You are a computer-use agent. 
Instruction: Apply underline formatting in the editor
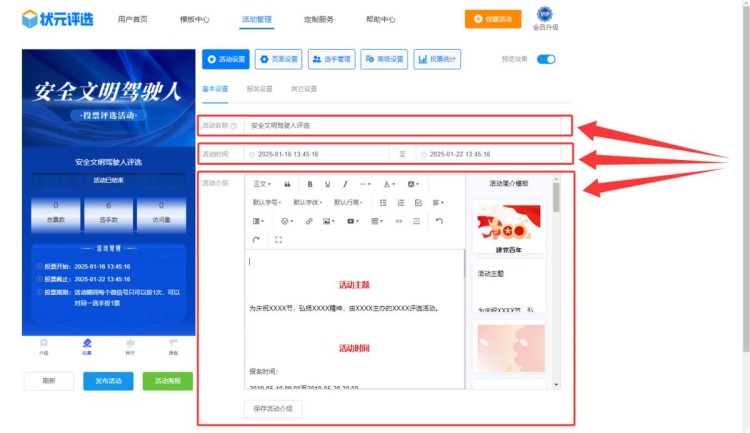click(x=328, y=184)
